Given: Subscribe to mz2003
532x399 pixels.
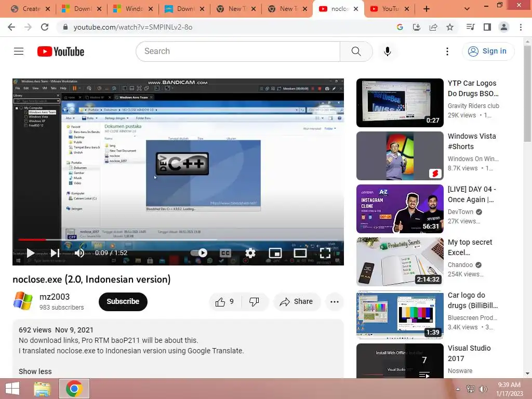Looking at the screenshot, I should 123,302.
